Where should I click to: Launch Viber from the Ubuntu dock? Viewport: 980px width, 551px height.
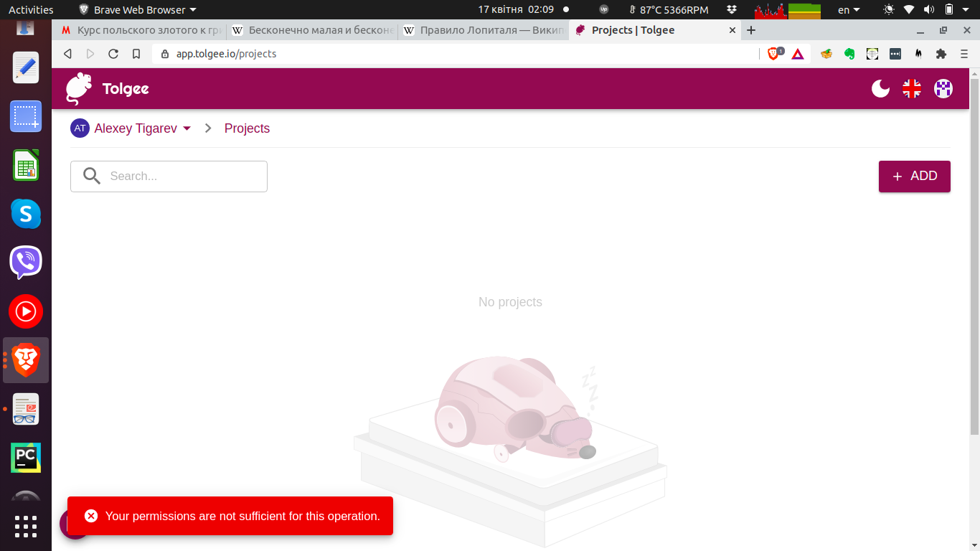point(26,263)
